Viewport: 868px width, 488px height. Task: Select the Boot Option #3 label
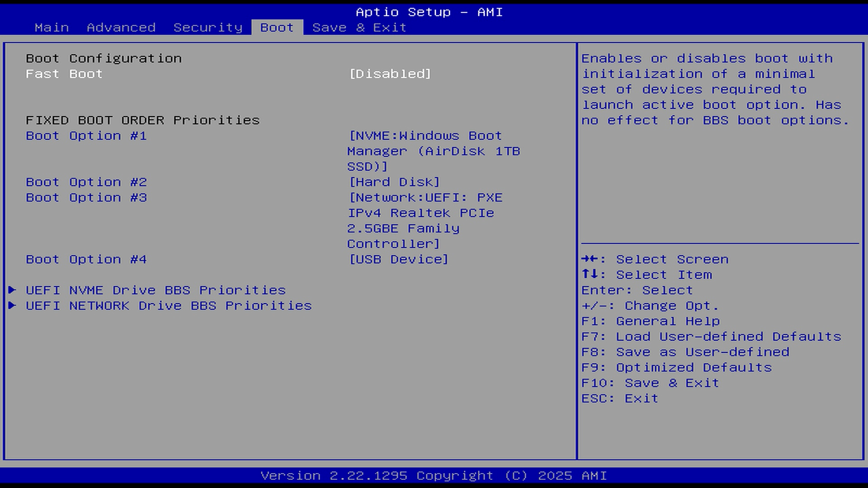point(86,197)
